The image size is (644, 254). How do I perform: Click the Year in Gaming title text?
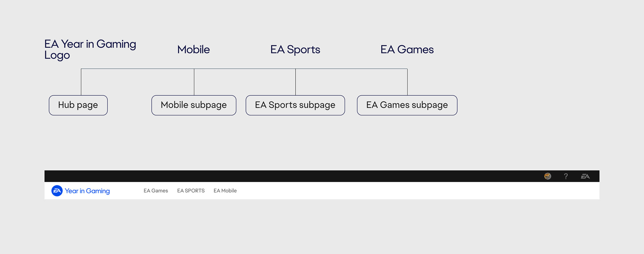click(87, 191)
